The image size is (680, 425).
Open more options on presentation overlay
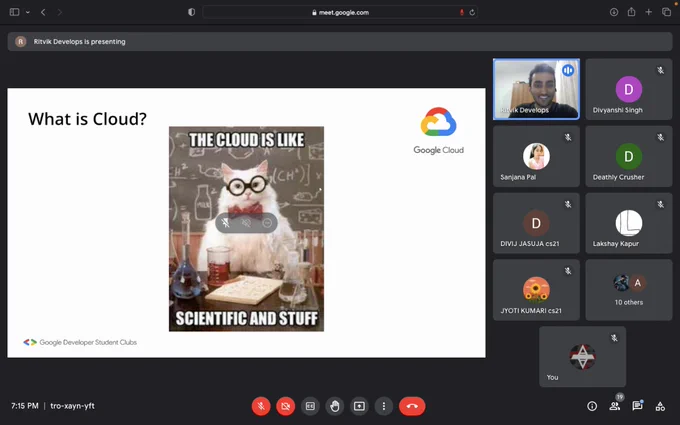[x=267, y=223]
